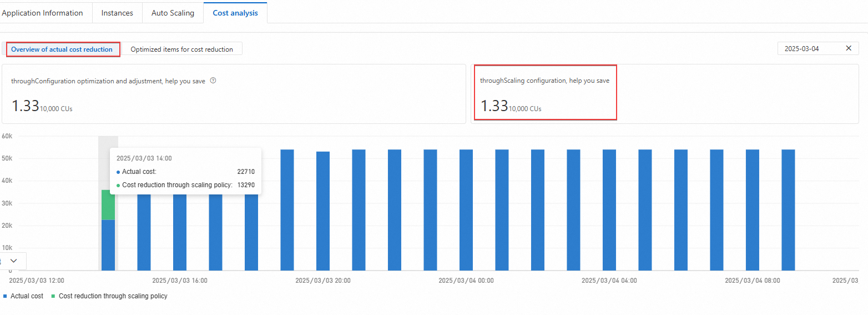Click tooltip Actual cost value 22710
Screen dimensions: 868x315
(x=246, y=172)
